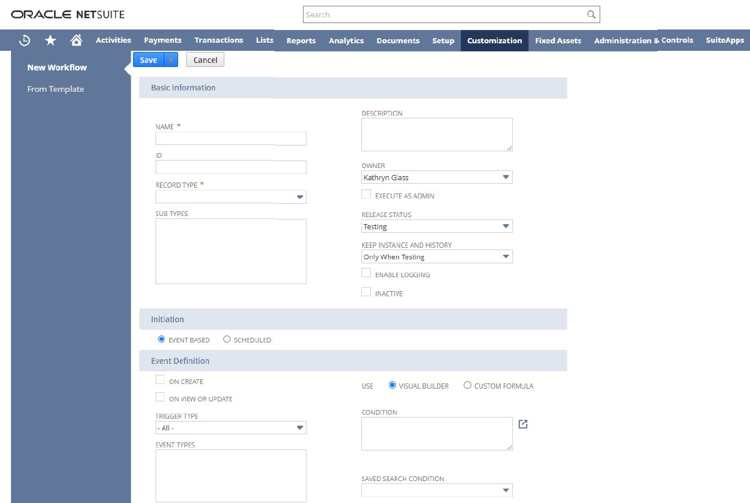Click the Sub Types list box

(231, 252)
